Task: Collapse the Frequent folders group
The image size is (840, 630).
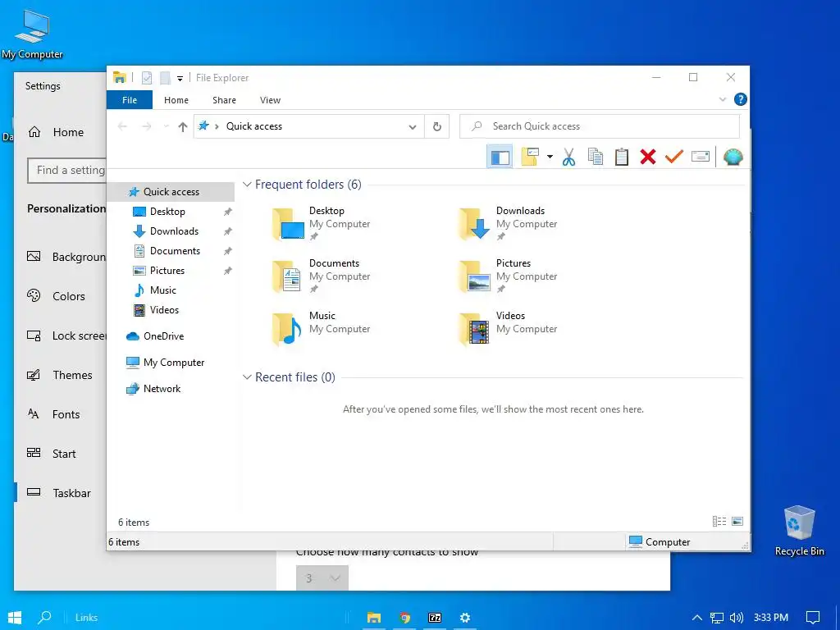Action: coord(247,185)
